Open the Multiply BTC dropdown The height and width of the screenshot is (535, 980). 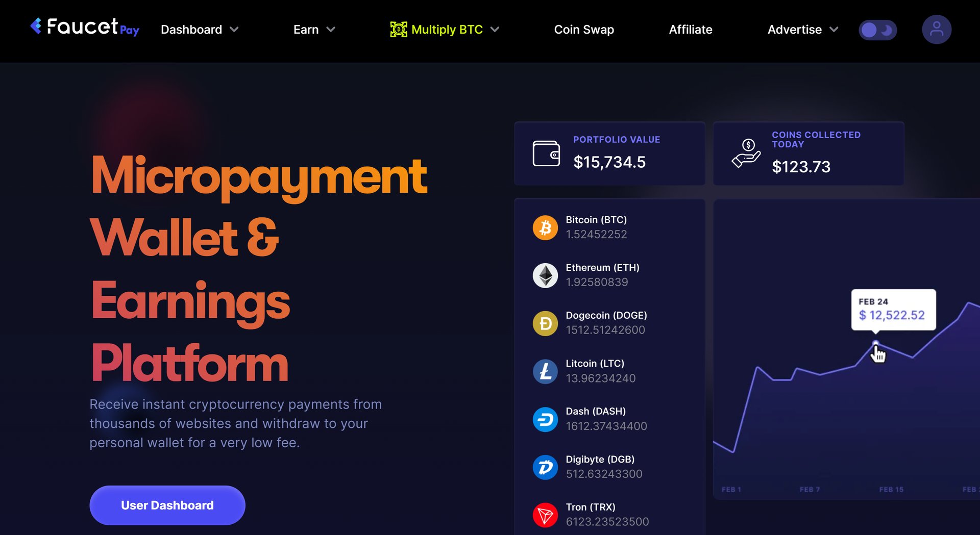click(x=445, y=30)
